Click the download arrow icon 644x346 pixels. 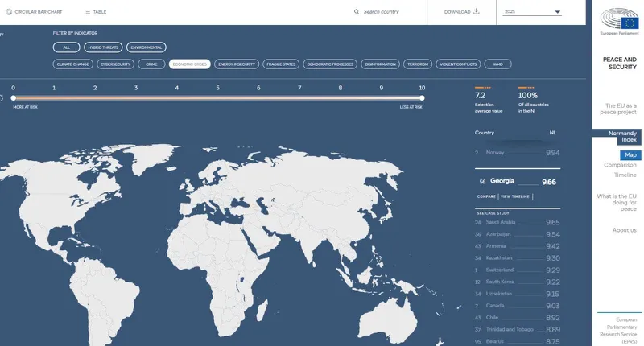pos(477,11)
